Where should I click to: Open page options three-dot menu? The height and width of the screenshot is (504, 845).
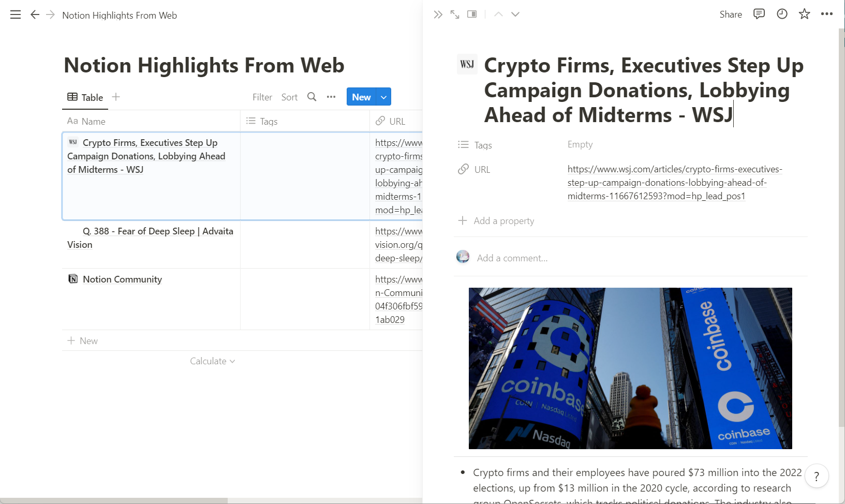(827, 14)
